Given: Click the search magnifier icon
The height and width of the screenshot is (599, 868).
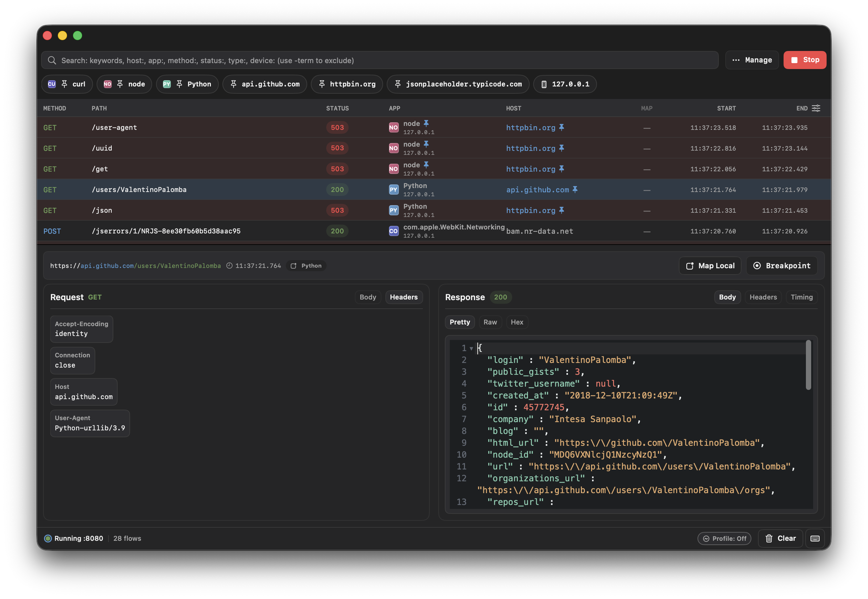Looking at the screenshot, I should [52, 60].
